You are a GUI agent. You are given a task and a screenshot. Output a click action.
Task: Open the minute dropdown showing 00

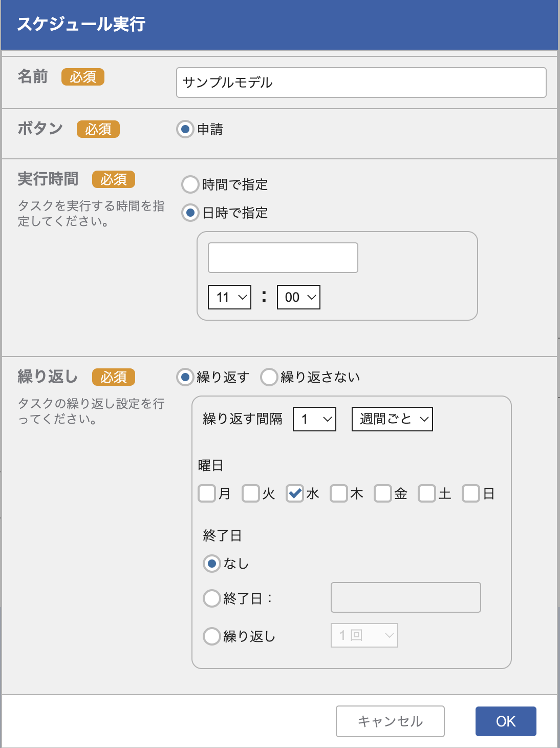pyautogui.click(x=298, y=297)
